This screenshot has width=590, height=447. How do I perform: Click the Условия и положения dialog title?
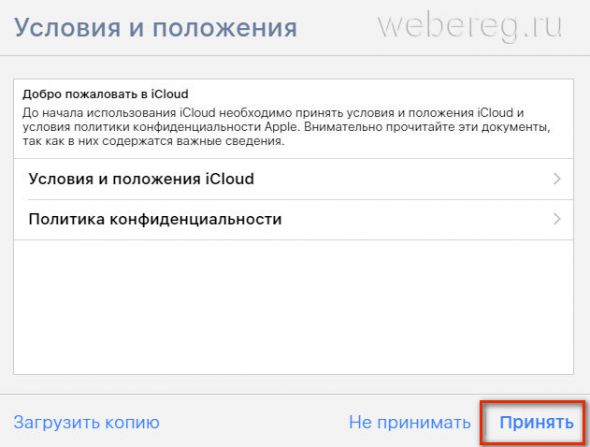(x=156, y=28)
